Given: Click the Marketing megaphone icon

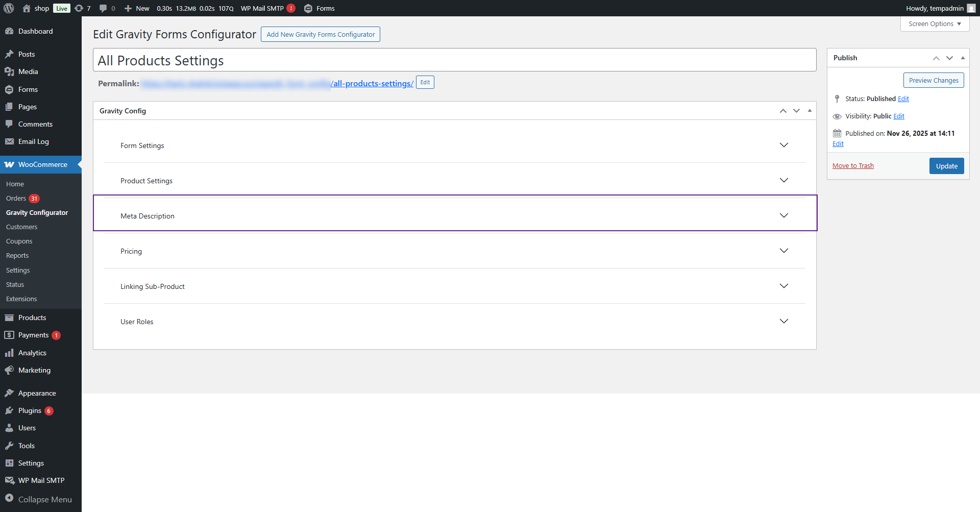Looking at the screenshot, I should tap(9, 370).
